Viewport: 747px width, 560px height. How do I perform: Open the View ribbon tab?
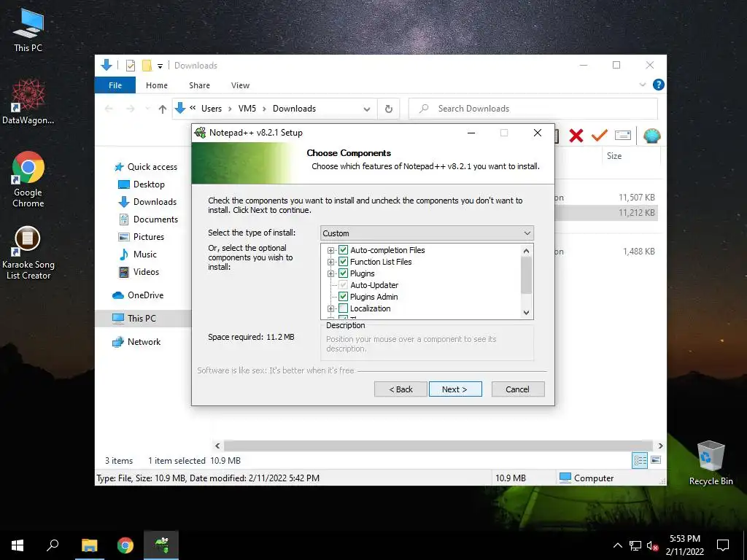click(240, 85)
